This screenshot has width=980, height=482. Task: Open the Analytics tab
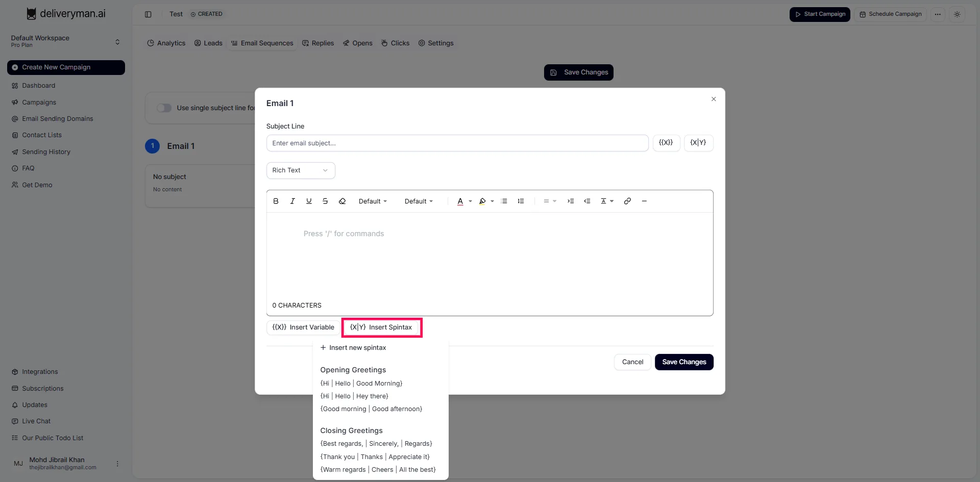point(166,43)
